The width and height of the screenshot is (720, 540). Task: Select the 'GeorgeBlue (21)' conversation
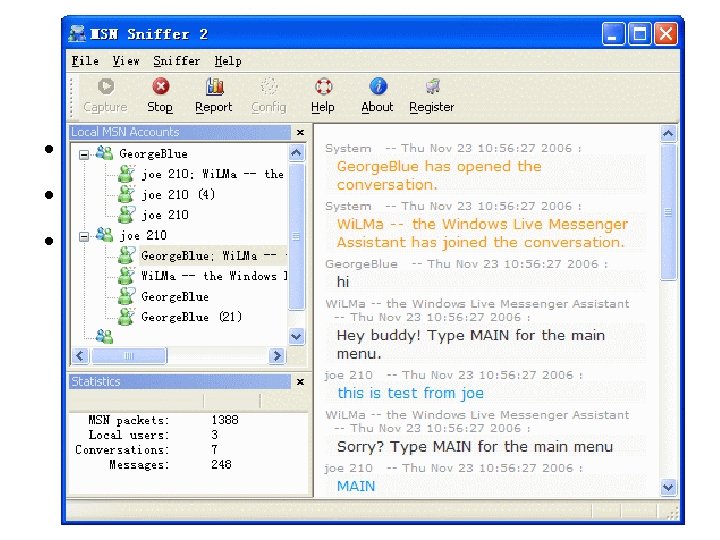191,317
